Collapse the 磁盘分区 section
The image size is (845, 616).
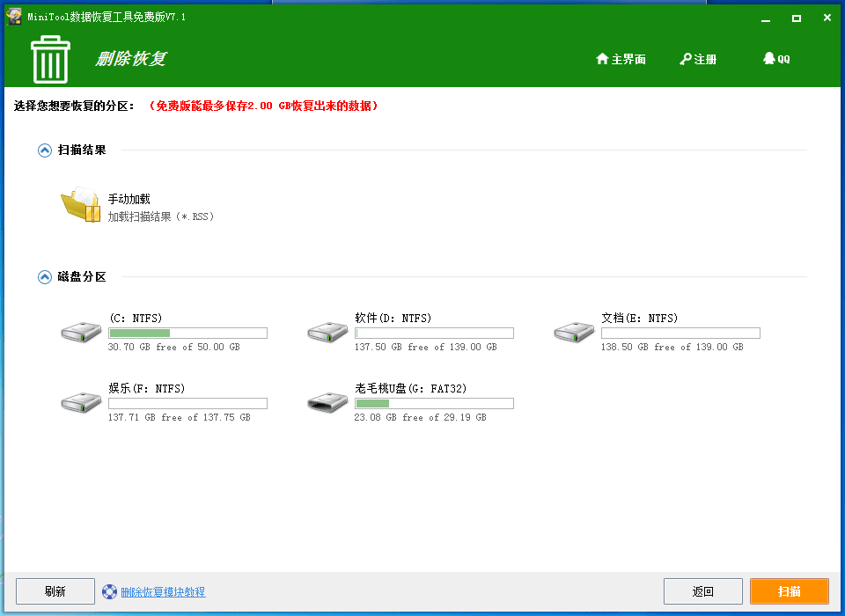(45, 277)
